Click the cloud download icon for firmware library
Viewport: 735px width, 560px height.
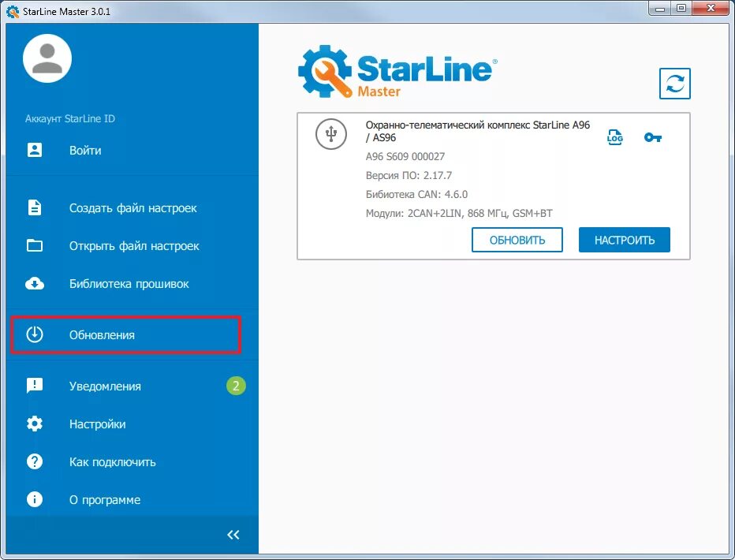point(35,283)
